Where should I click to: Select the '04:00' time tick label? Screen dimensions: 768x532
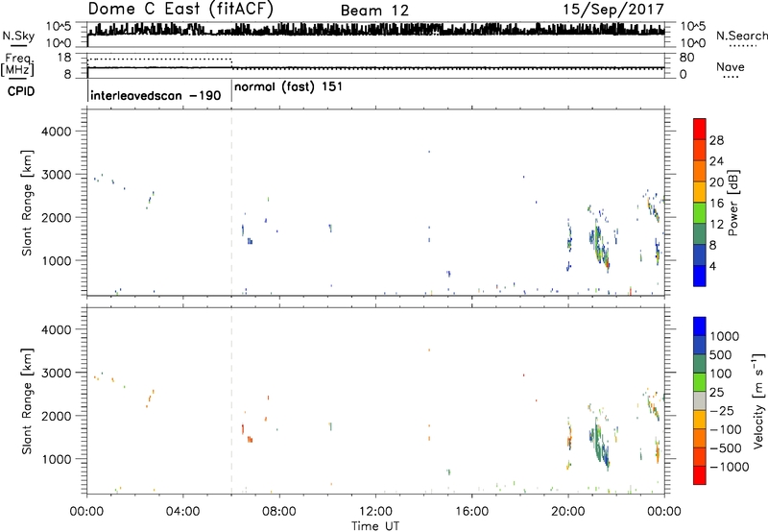(x=182, y=512)
